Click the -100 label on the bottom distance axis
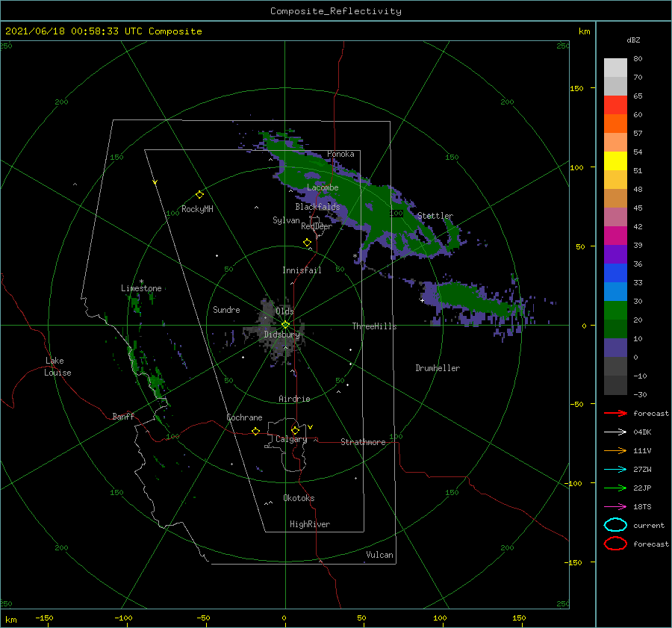672x628 pixels. pyautogui.click(x=123, y=618)
